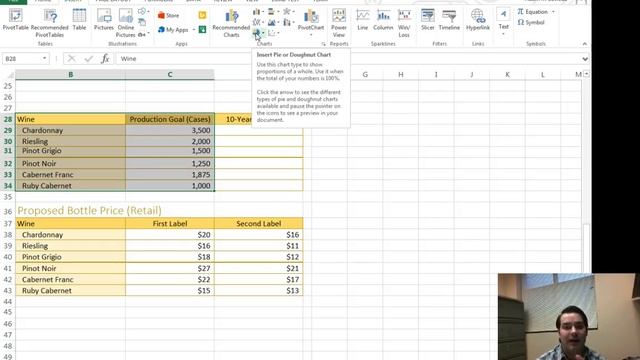Select row 36 header
The height and width of the screenshot is (360, 640).
tap(8, 211)
